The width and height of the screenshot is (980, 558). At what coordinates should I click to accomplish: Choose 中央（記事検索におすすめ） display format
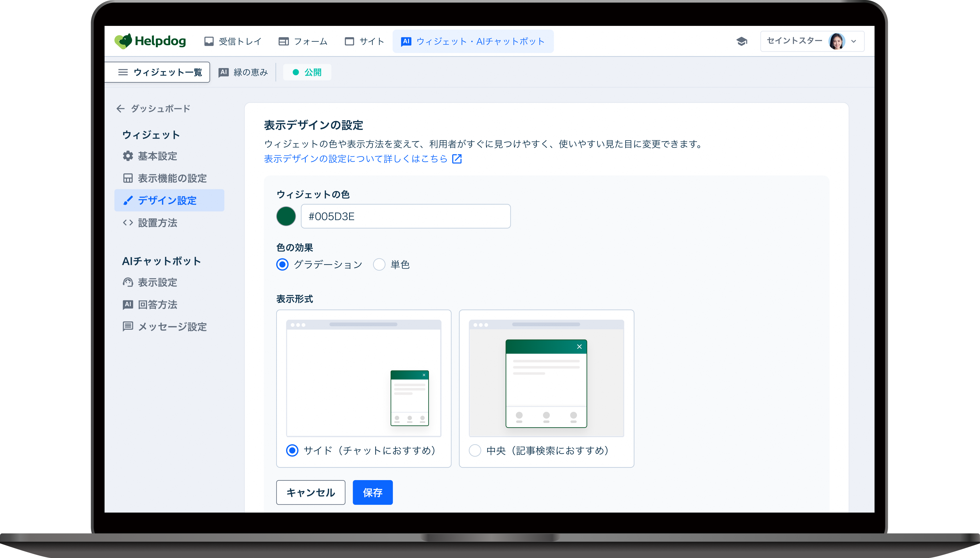coord(475,450)
